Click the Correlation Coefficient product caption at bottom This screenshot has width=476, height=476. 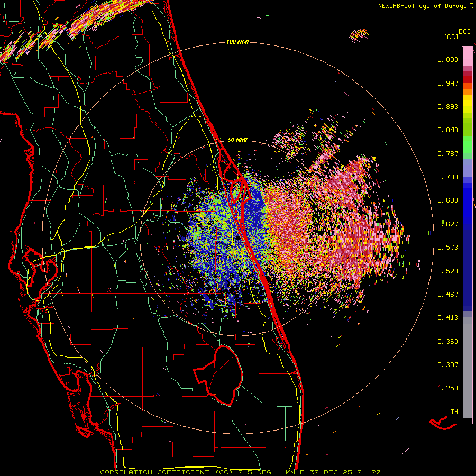pos(240,472)
